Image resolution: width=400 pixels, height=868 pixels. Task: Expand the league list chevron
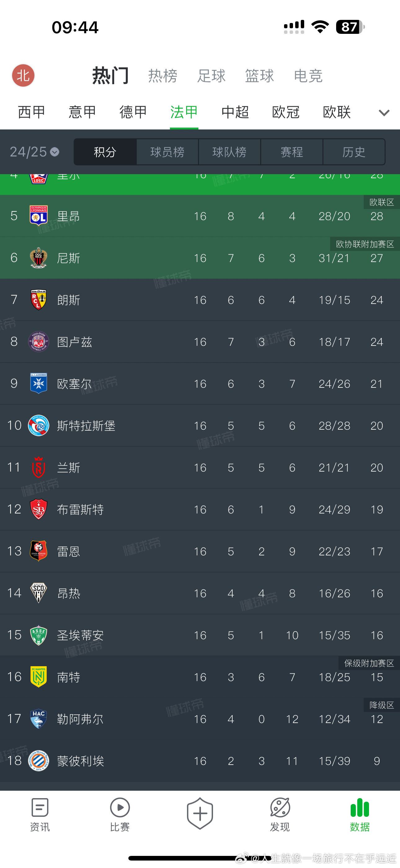click(384, 113)
